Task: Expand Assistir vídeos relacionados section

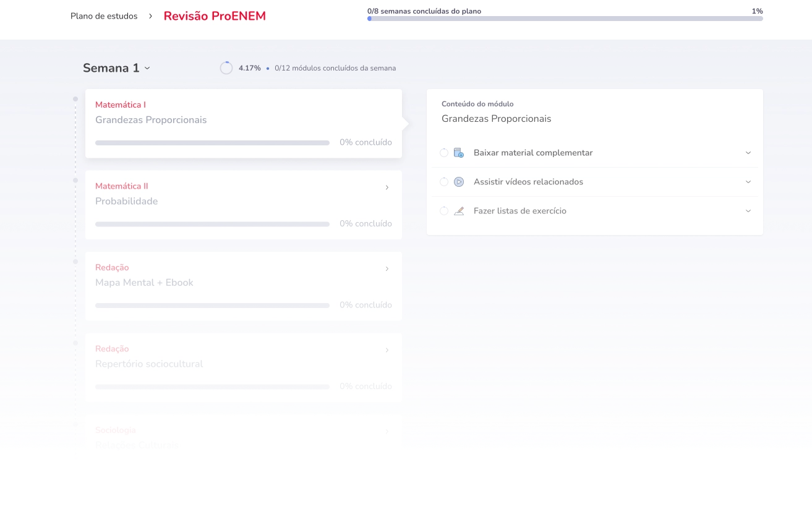Action: click(x=748, y=182)
